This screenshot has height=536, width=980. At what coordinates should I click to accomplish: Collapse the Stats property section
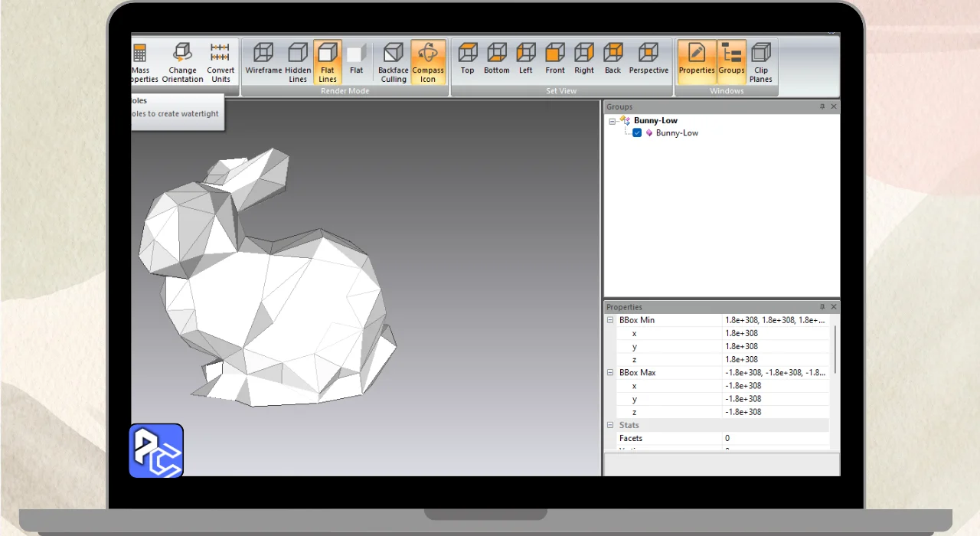610,425
